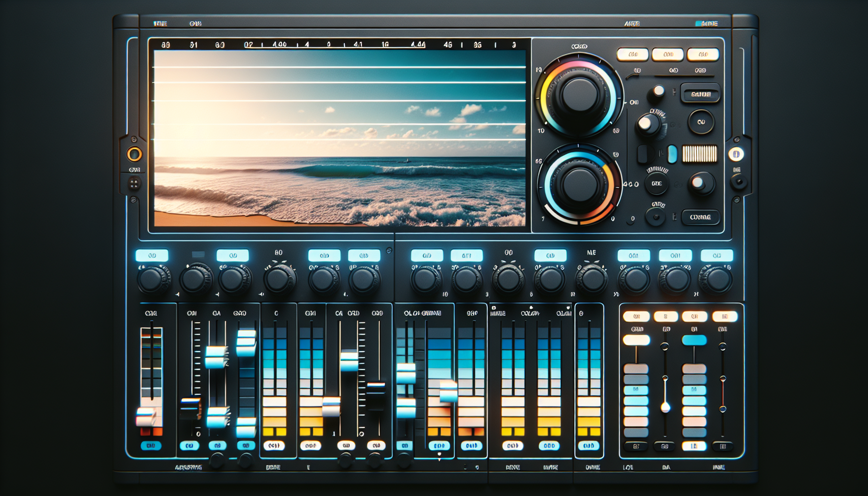Screen dimensions: 868x496
Task: Click the round dark DNE button below the ribbed arc
Action: click(657, 184)
